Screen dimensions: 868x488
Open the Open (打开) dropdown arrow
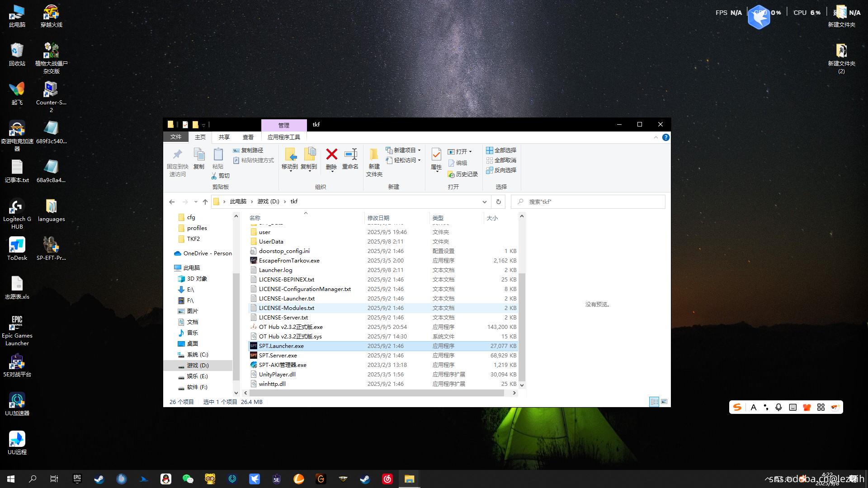click(470, 152)
